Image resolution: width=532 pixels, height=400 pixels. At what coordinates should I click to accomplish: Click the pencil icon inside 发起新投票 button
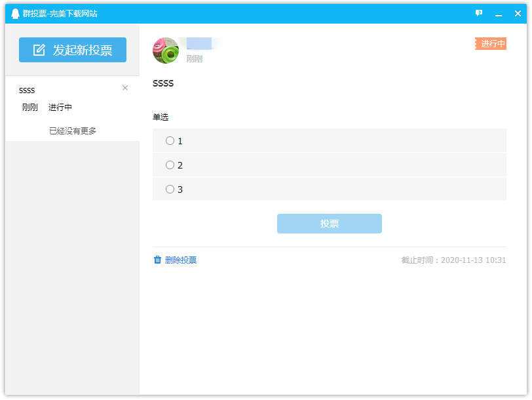tap(39, 49)
